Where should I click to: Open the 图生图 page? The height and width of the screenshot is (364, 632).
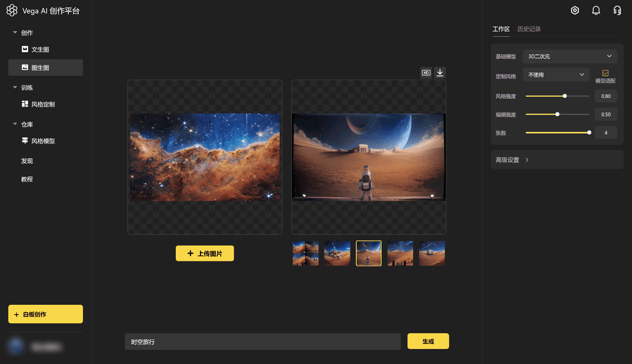45,68
